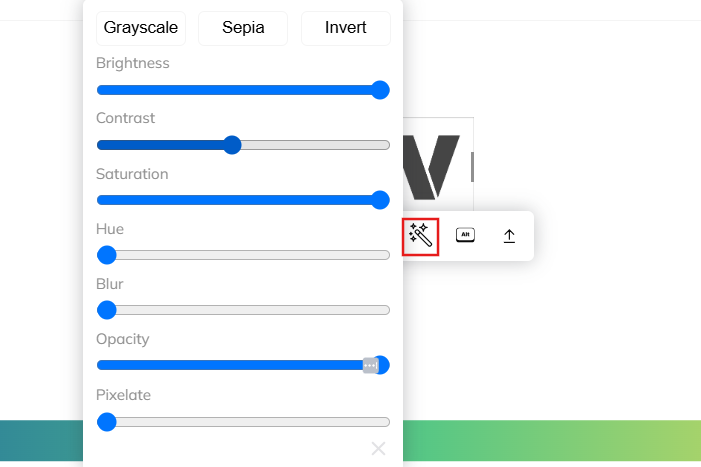Select the dark logo image
Image resolution: width=701 pixels, height=467 pixels.
438,165
